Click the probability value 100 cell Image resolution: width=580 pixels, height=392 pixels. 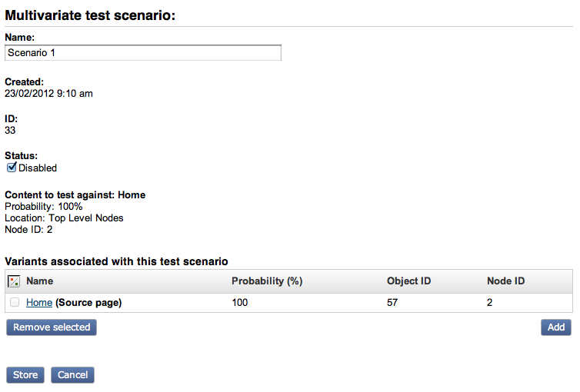tap(240, 303)
